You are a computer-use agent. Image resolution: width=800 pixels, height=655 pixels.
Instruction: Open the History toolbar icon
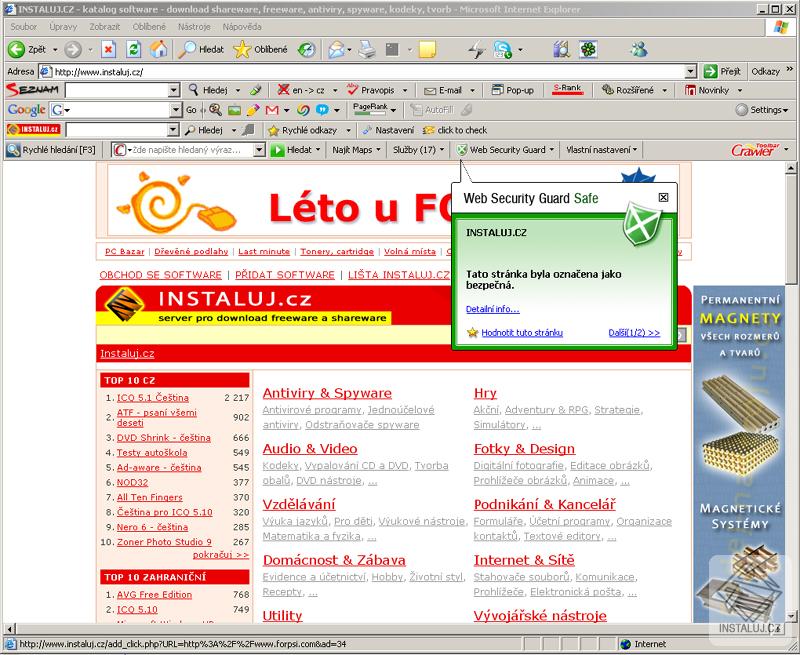[x=306, y=49]
